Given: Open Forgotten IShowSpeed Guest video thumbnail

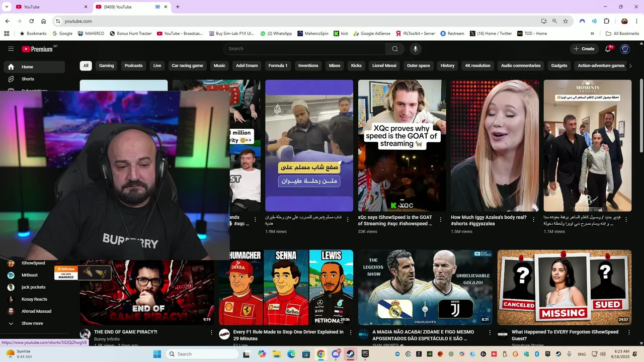Looking at the screenshot, I should (565, 288).
